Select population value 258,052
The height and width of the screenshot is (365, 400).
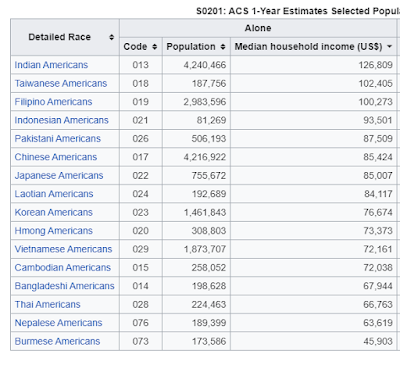point(209,268)
